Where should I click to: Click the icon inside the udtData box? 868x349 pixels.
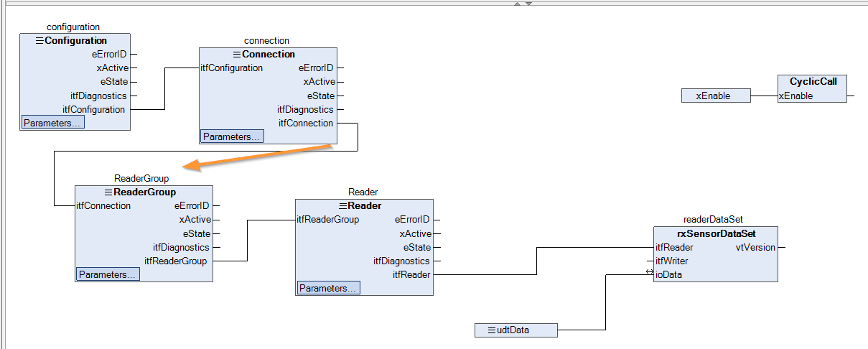(x=492, y=330)
